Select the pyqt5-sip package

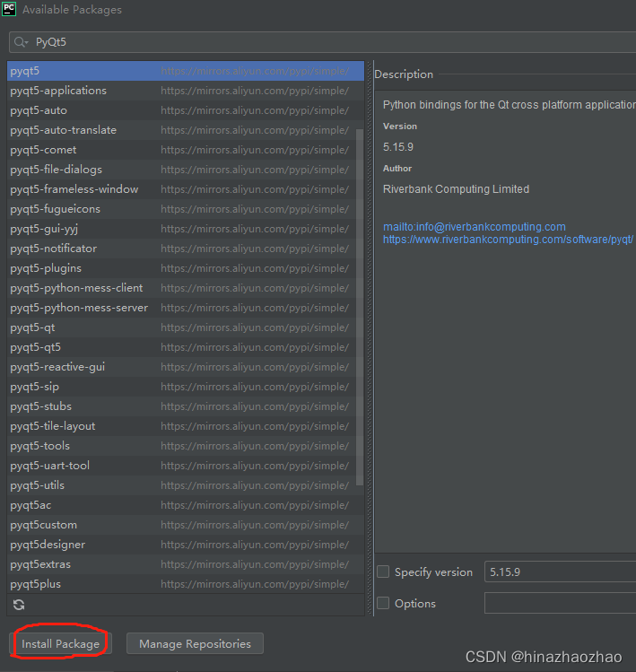[x=186, y=387]
